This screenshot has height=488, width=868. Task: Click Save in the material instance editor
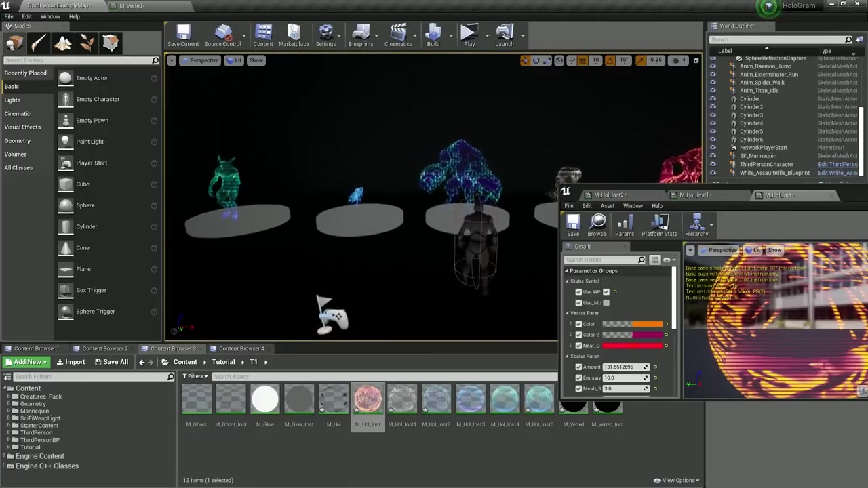click(573, 225)
